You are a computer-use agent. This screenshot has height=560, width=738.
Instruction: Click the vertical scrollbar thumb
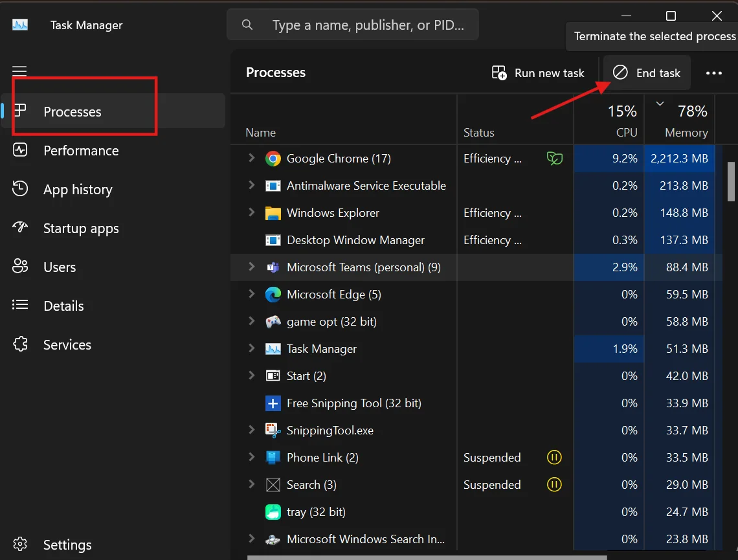click(x=731, y=182)
